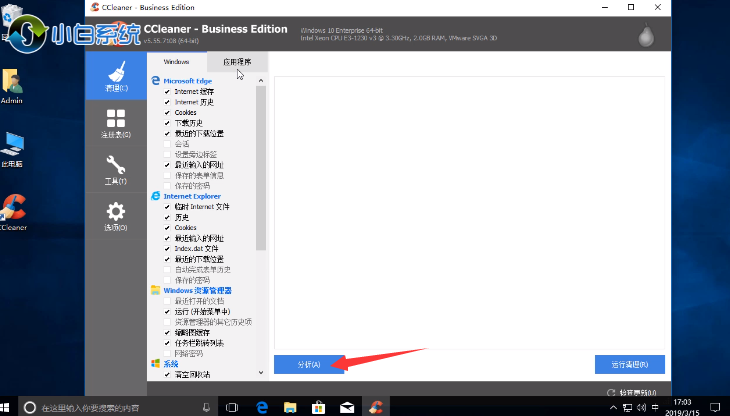Collapse the Internet Explorer group header
Viewport: 730px width, 416px height.
192,196
